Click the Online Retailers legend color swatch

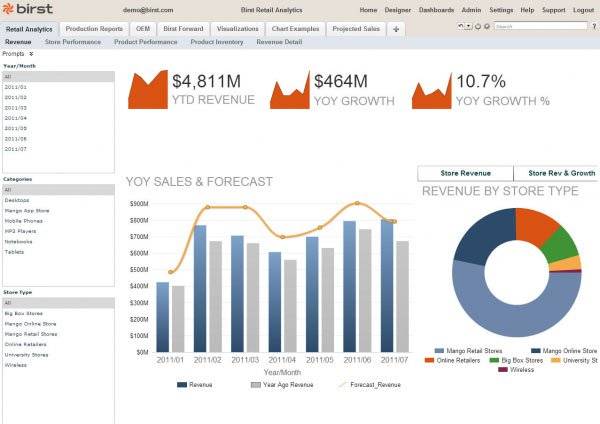pos(430,360)
